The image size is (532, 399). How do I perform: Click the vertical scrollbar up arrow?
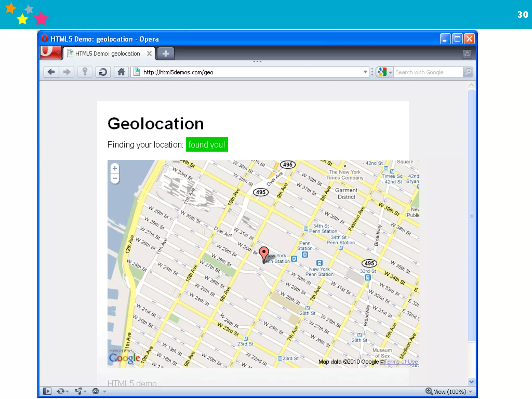pyautogui.click(x=471, y=85)
